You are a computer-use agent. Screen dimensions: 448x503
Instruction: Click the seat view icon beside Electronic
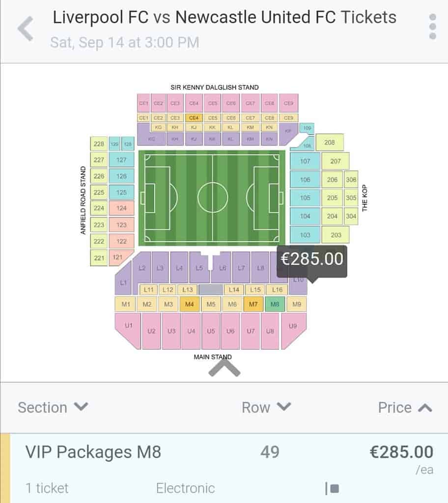click(332, 489)
